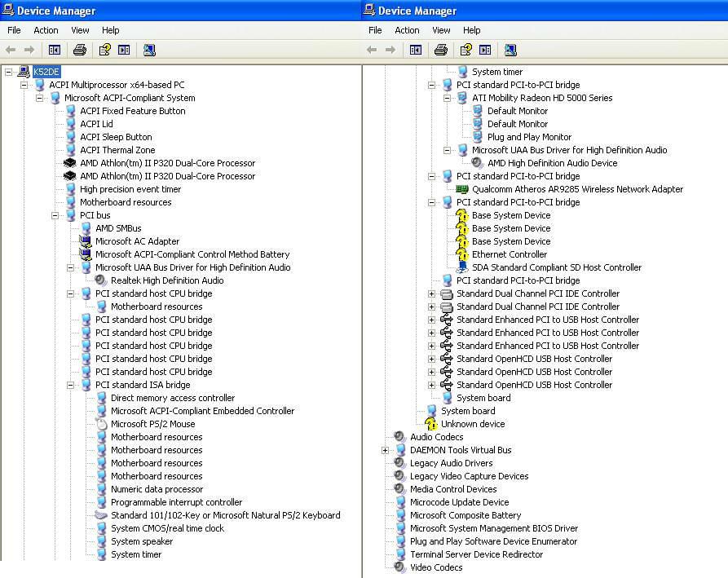Click the AMD High Definition Audio Device icon
The width and height of the screenshot is (728, 578).
(x=477, y=163)
